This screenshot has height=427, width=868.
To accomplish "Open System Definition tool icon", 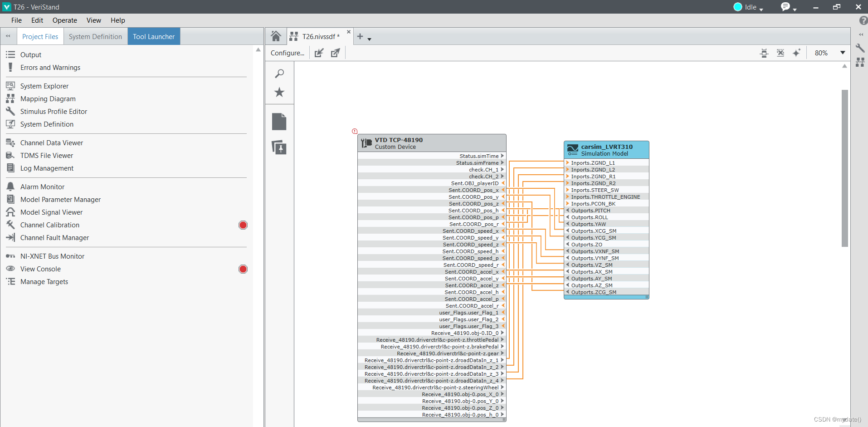I will coord(10,124).
